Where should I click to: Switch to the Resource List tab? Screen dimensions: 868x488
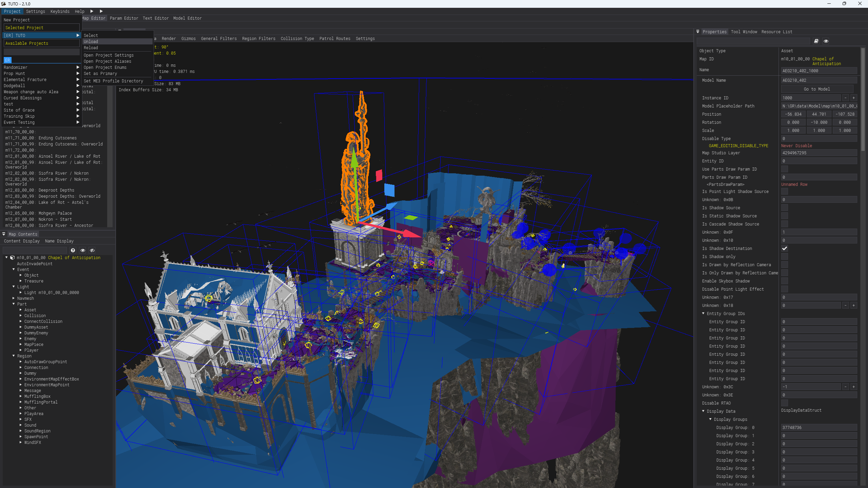tap(777, 32)
